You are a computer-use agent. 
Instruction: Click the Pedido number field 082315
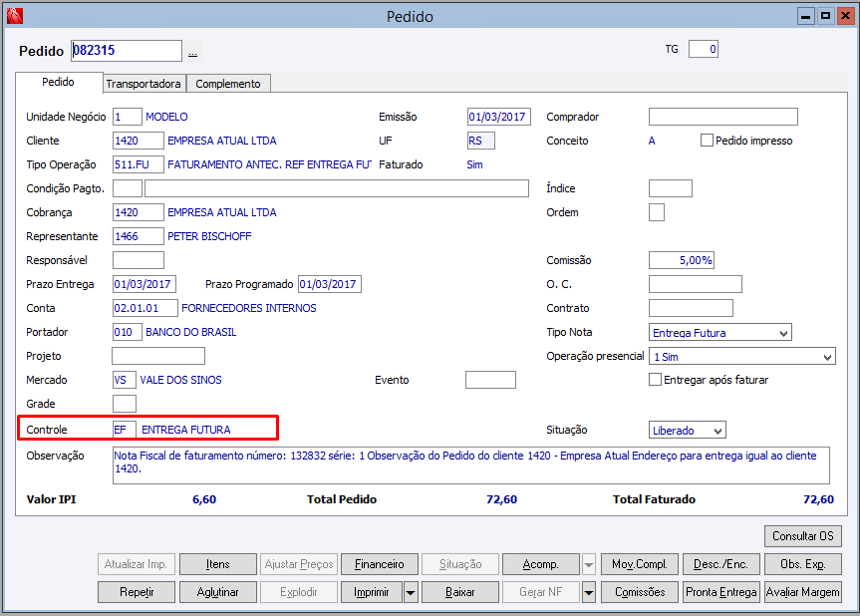127,51
